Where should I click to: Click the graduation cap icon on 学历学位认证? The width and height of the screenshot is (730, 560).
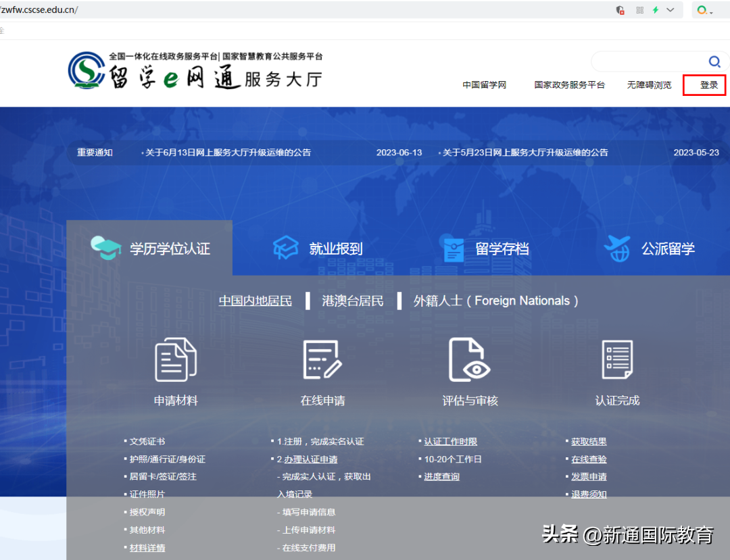106,248
